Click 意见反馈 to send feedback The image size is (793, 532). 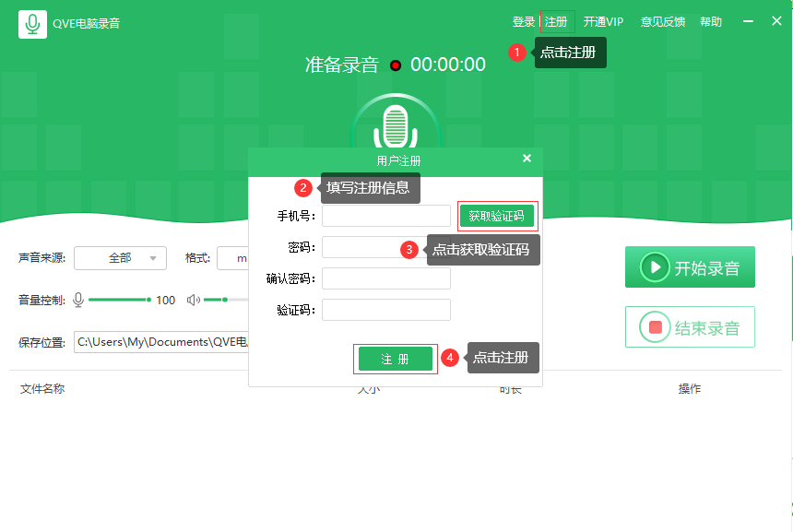662,21
